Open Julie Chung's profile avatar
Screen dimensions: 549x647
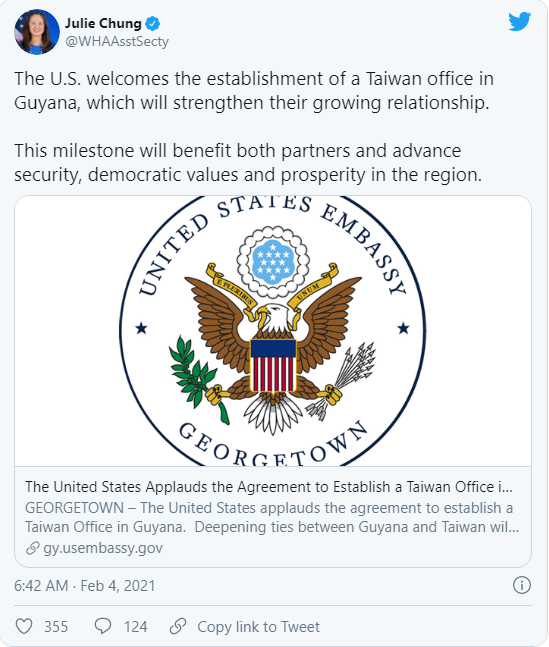(x=37, y=32)
